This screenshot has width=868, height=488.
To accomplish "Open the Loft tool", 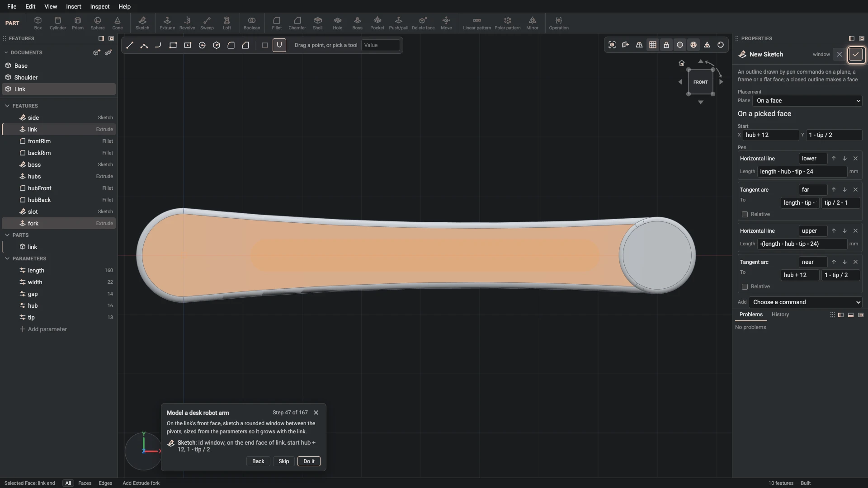I will point(227,23).
